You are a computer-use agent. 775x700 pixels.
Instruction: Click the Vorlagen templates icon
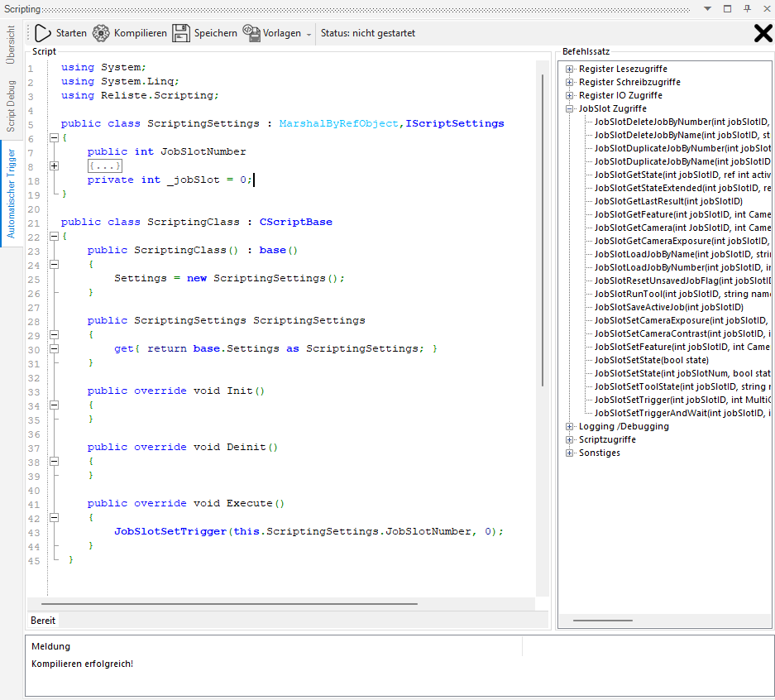pyautogui.click(x=251, y=33)
